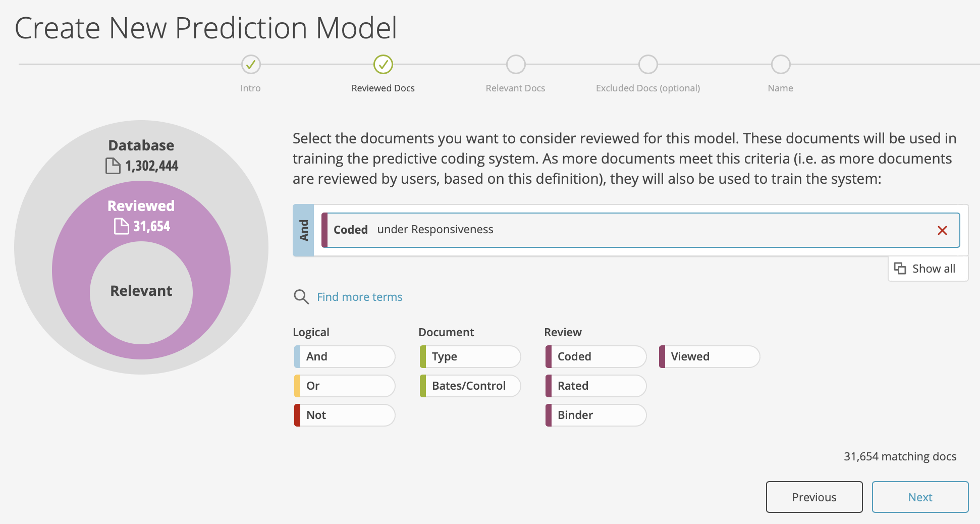Image resolution: width=980 pixels, height=524 pixels.
Task: Add the Or logical term
Action: pyautogui.click(x=345, y=386)
